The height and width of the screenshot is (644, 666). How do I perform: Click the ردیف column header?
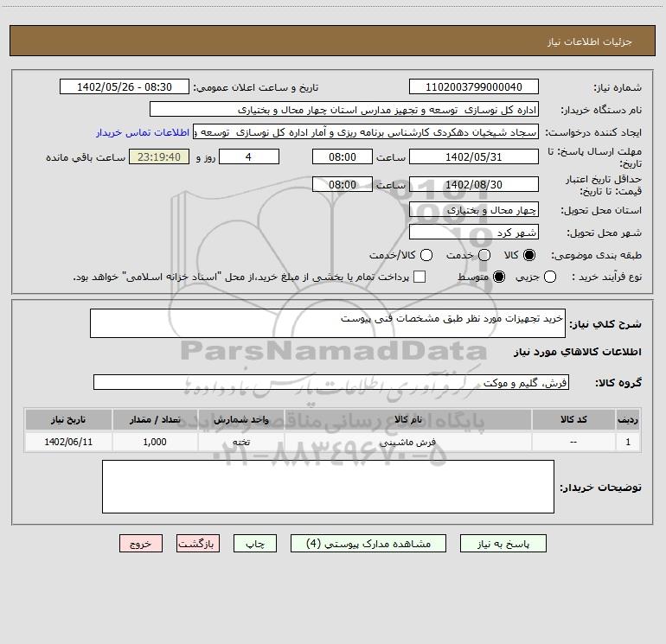[x=628, y=420]
